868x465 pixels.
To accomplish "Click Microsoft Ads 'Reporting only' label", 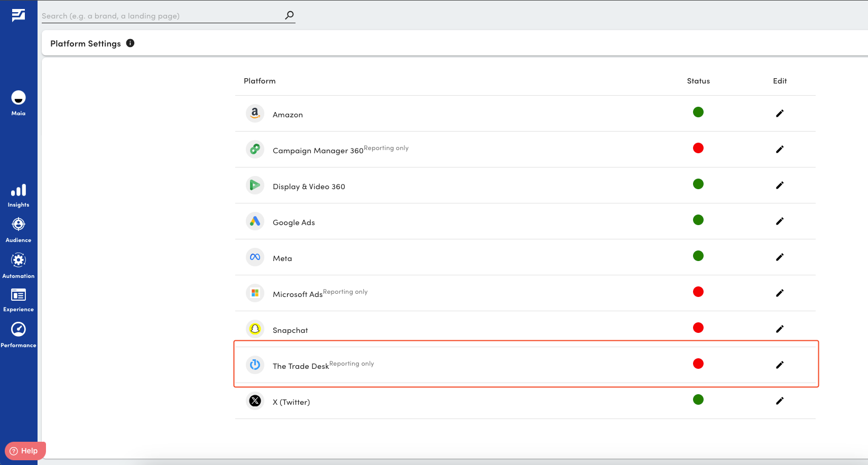I will click(345, 292).
